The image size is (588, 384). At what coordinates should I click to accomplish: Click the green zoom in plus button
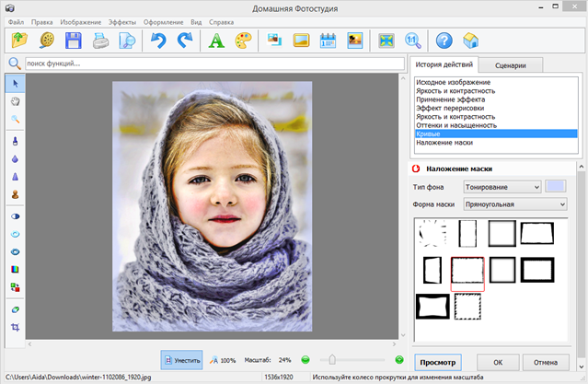pos(399,360)
